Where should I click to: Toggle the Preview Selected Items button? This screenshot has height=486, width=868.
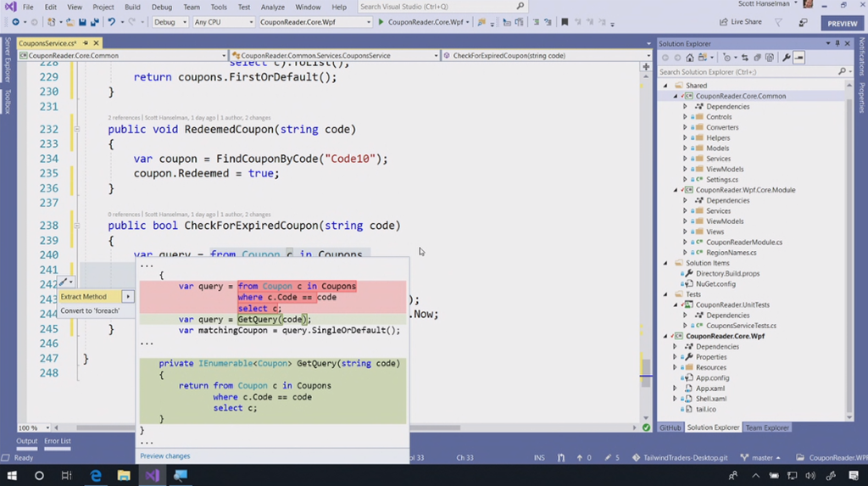pos(799,58)
